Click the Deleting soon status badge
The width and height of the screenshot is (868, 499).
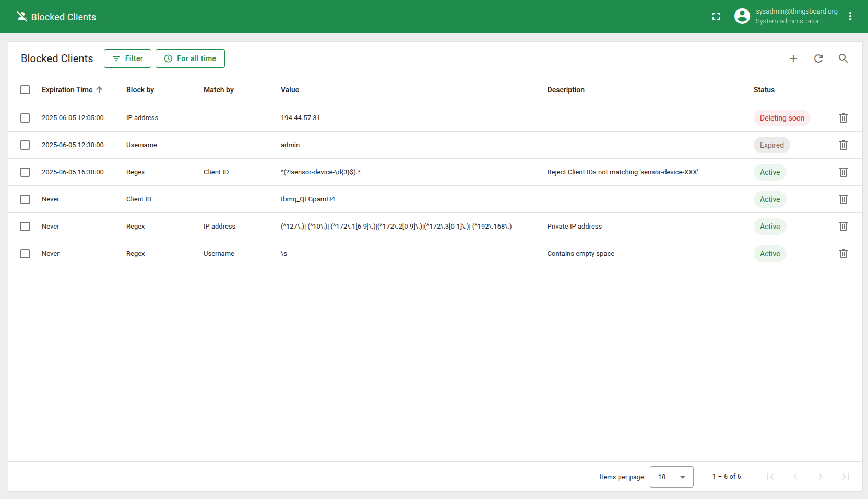781,118
